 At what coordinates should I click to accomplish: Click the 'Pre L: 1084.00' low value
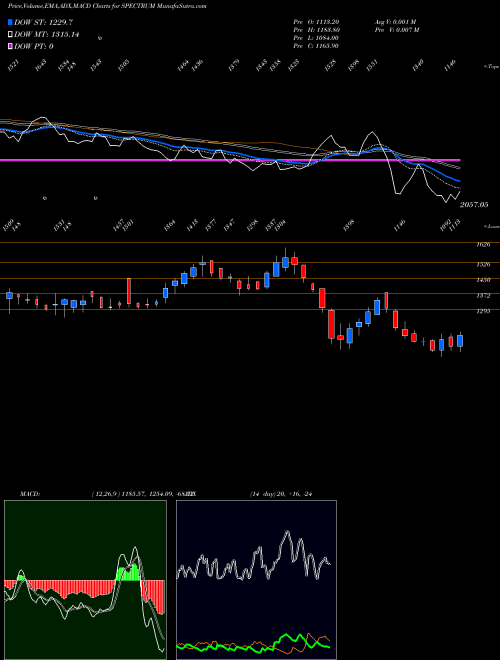click(x=316, y=38)
